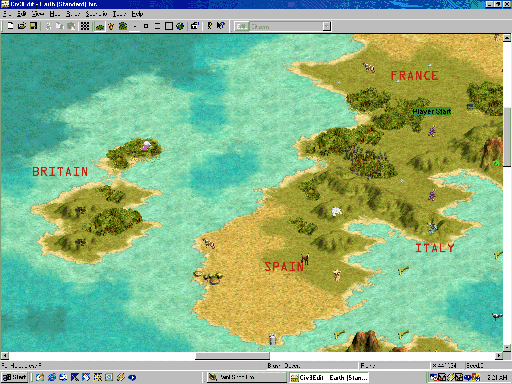The image size is (512, 384).
Task: Click the Start button
Action: 15,377
